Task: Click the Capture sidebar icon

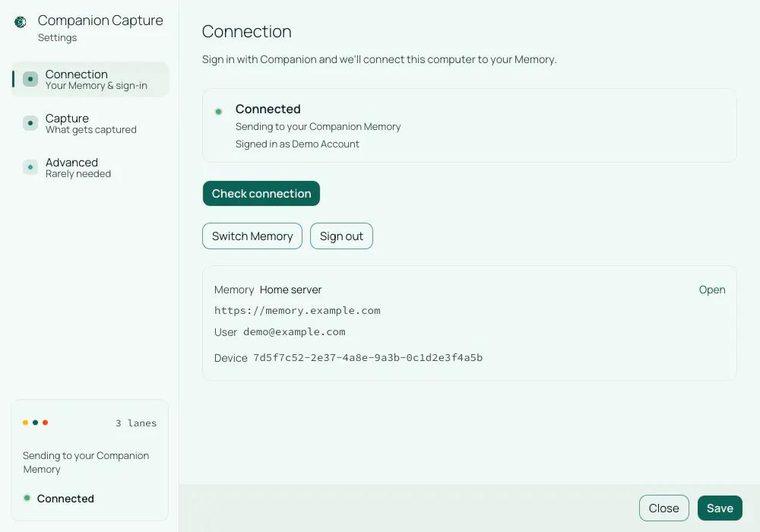Action: 30,123
